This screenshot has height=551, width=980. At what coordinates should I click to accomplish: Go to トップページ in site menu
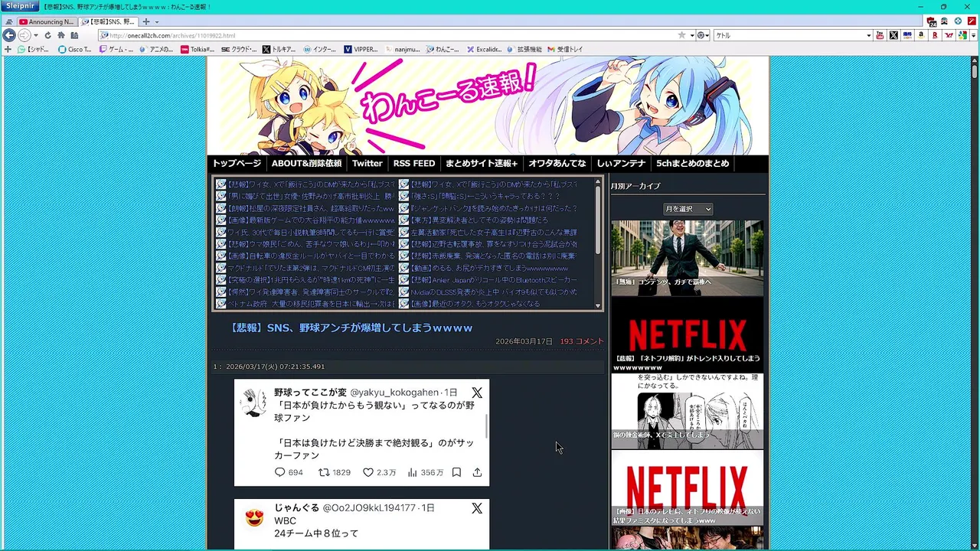(x=237, y=163)
